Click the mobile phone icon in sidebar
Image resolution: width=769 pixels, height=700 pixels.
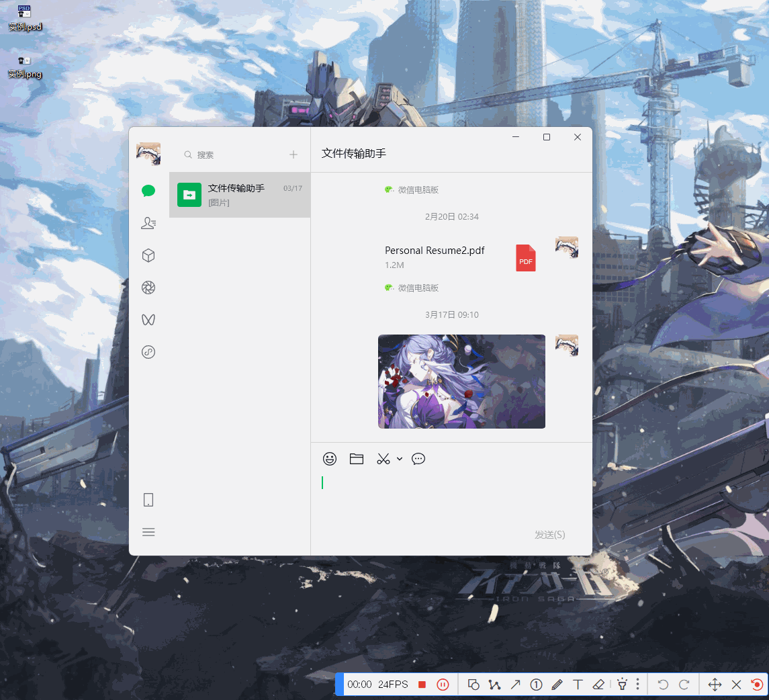click(x=148, y=500)
